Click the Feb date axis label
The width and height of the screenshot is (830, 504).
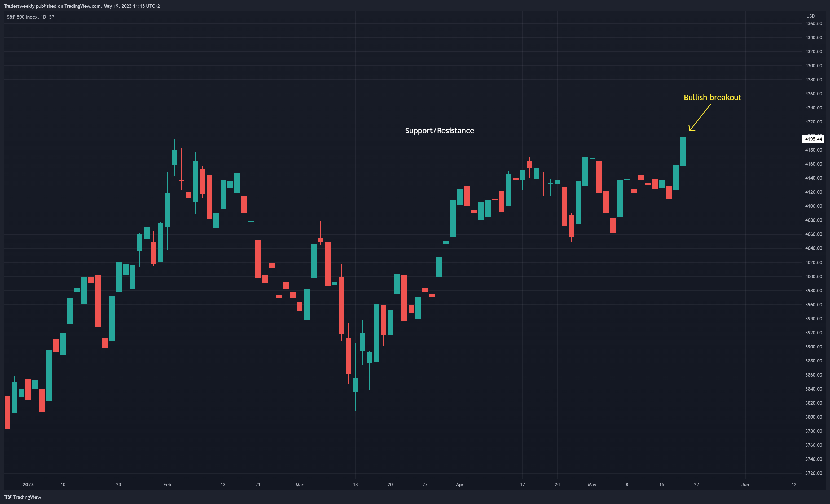[167, 484]
